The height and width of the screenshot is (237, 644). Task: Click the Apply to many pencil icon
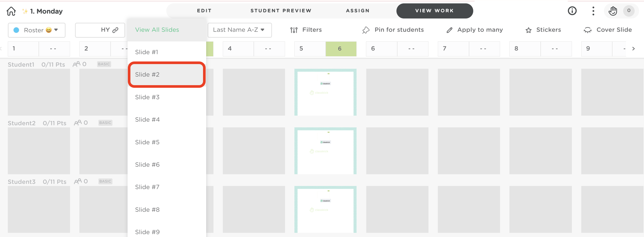coord(450,30)
